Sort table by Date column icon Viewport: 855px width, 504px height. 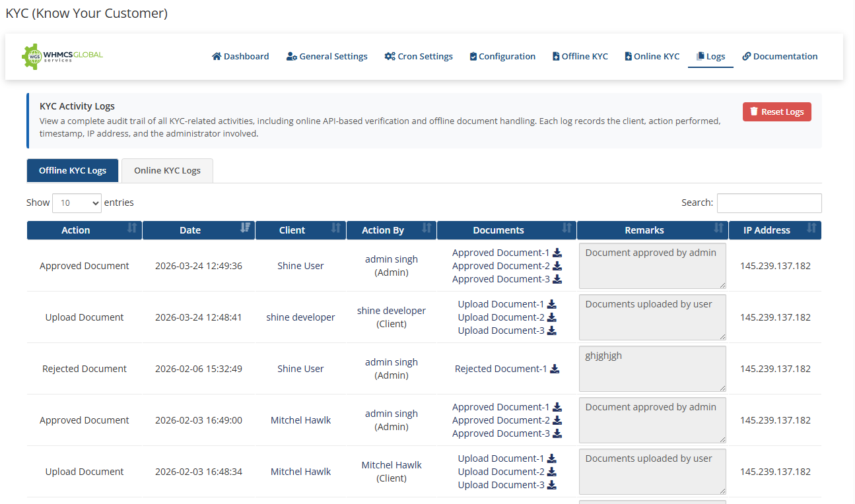point(246,228)
